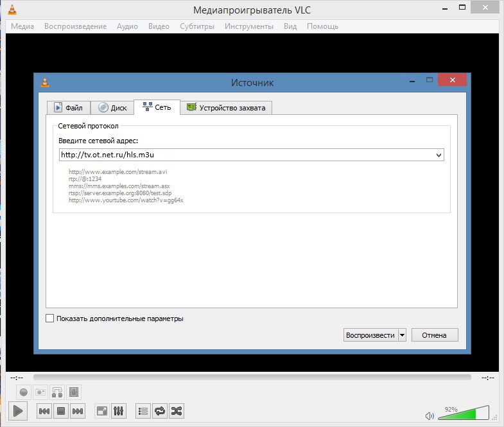Click the playback seek bar
504x427 pixels.
click(x=252, y=377)
